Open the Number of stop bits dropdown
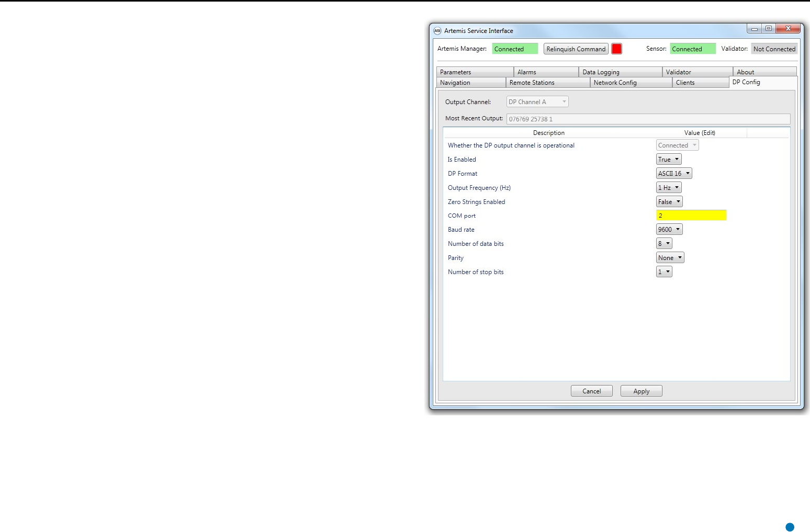Screen dimensions: 810x532 coord(664,272)
